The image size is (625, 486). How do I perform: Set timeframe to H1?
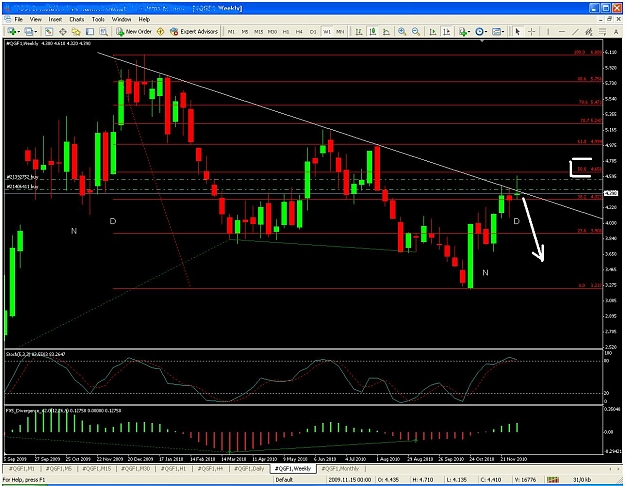click(286, 31)
